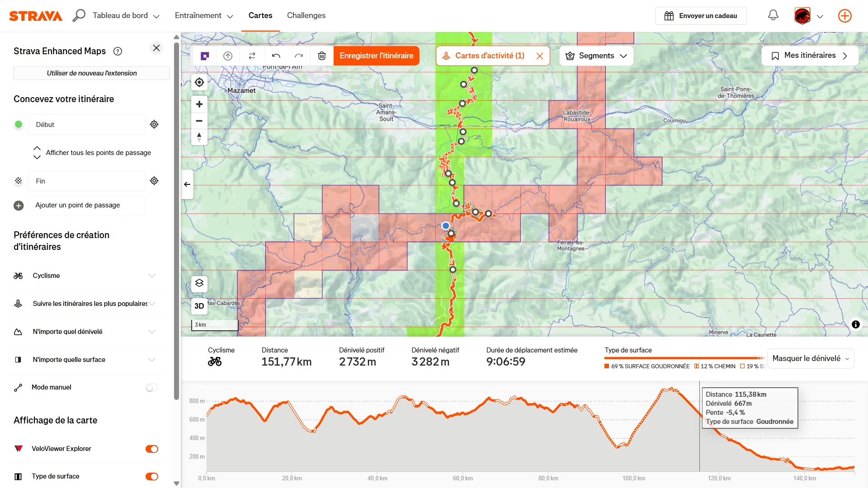Screen dimensions: 868x488
Task: Click the Fin destination input field
Action: click(87, 181)
